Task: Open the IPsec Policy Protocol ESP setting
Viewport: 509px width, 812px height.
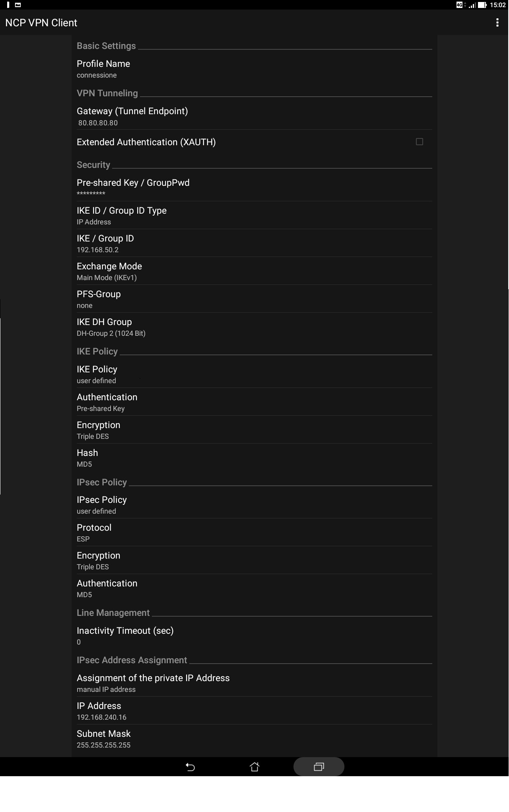Action: [x=254, y=532]
